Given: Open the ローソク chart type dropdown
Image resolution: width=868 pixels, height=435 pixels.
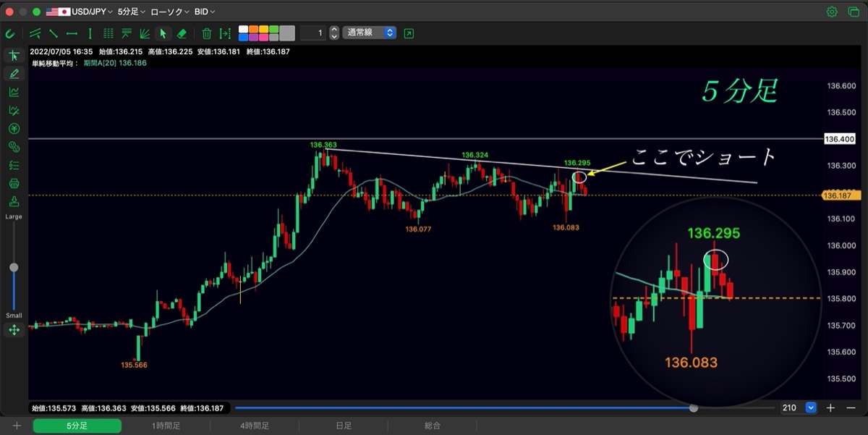Looking at the screenshot, I should 170,12.
